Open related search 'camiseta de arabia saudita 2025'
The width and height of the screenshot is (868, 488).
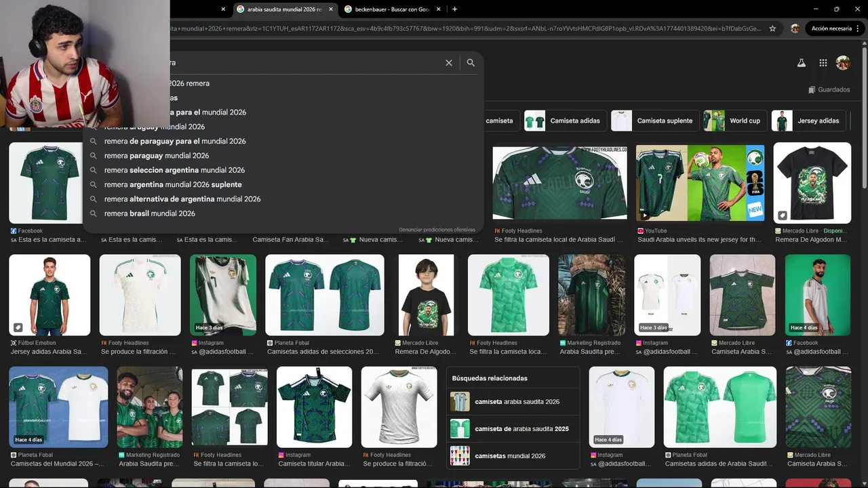513,429
